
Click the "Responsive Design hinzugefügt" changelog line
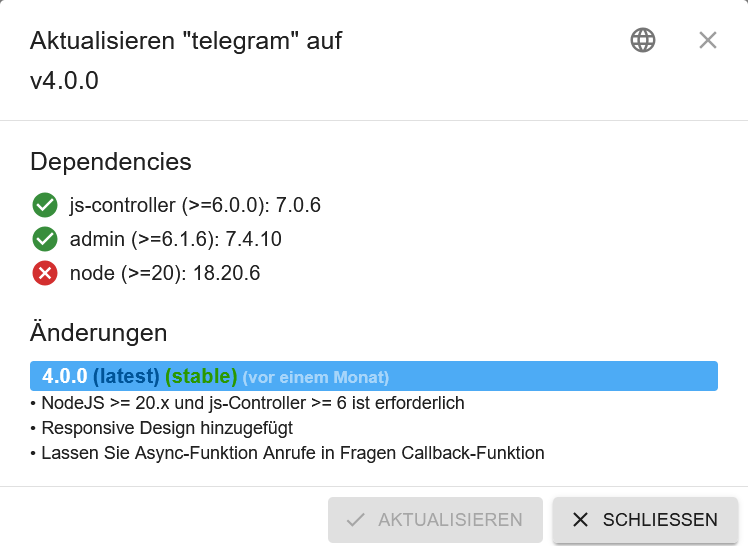coord(166,428)
